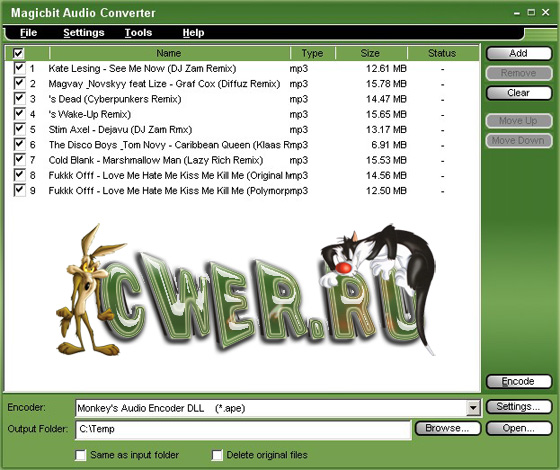Open encoder Settings... button
This screenshot has width=560, height=470.
click(519, 406)
